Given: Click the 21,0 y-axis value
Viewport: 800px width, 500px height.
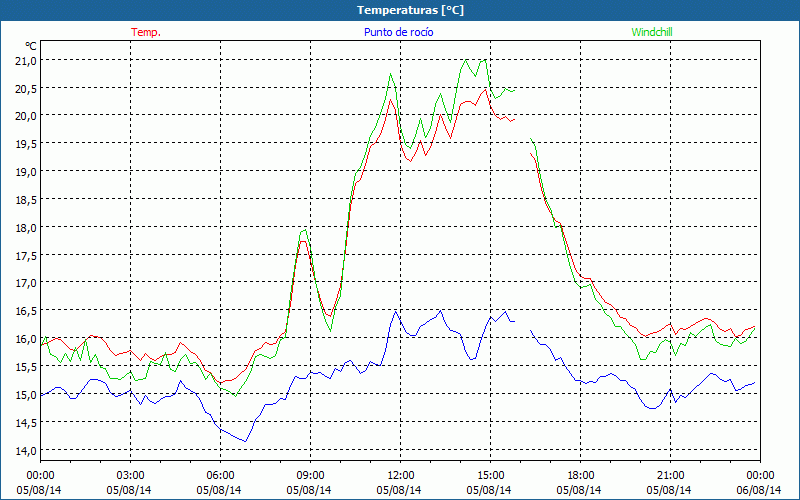Looking at the screenshot, I should pos(26,61).
